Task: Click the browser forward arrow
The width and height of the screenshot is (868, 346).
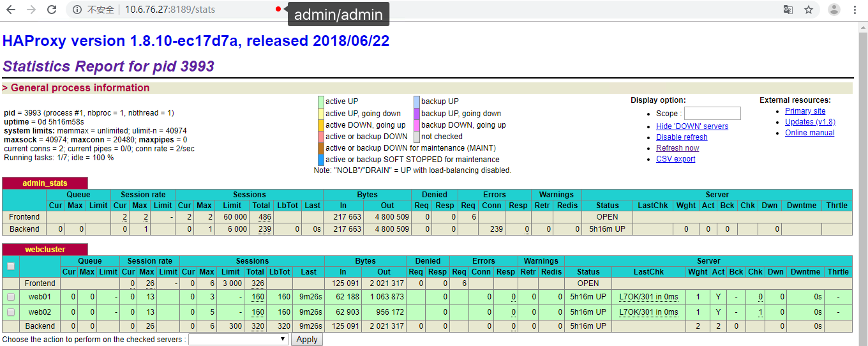Action: point(31,10)
